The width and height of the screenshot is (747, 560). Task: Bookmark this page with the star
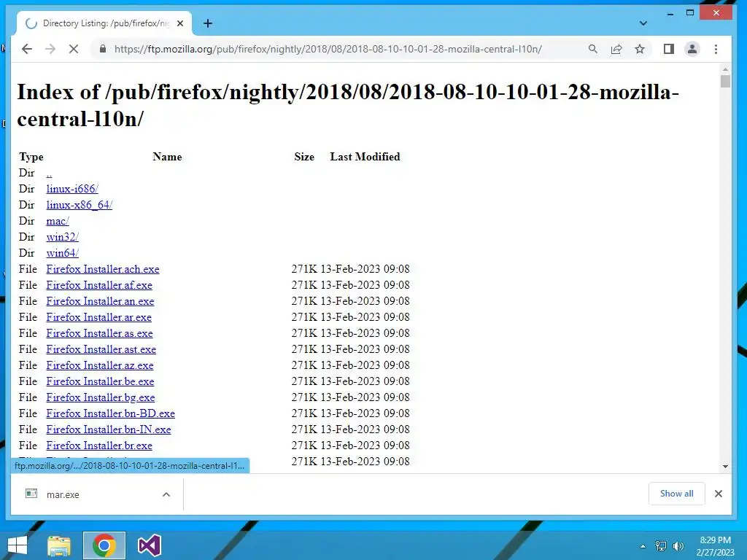pos(640,49)
